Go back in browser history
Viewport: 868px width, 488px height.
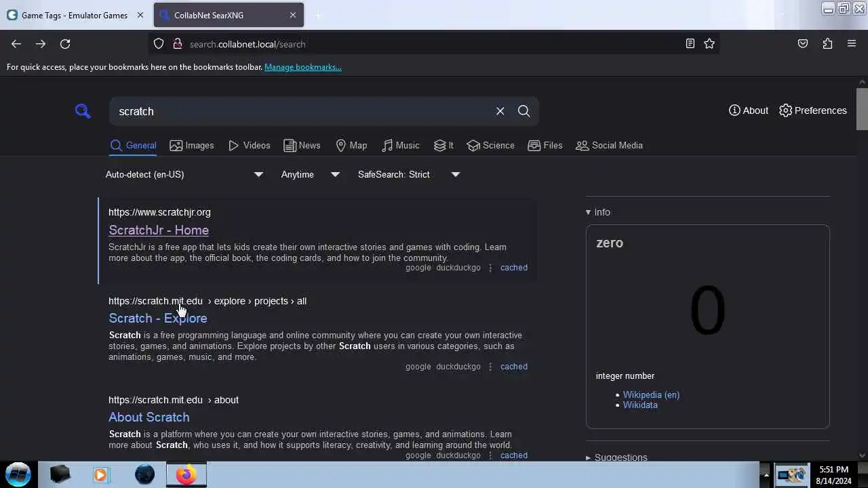pos(16,44)
